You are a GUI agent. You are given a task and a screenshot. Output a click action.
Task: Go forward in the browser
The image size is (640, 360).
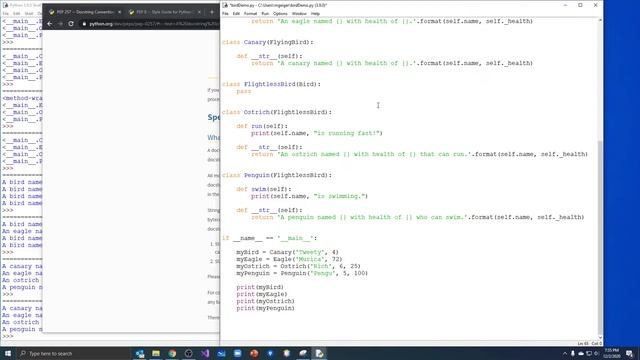click(60, 24)
